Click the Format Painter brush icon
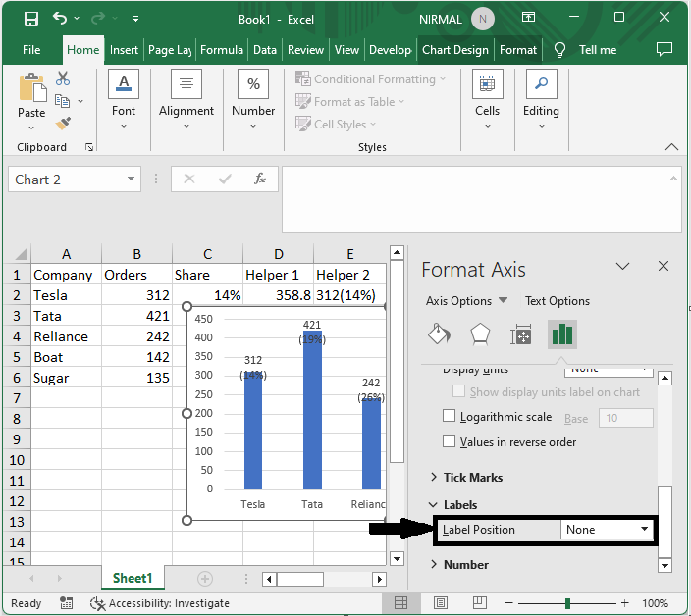691x616 pixels. pyautogui.click(x=63, y=124)
